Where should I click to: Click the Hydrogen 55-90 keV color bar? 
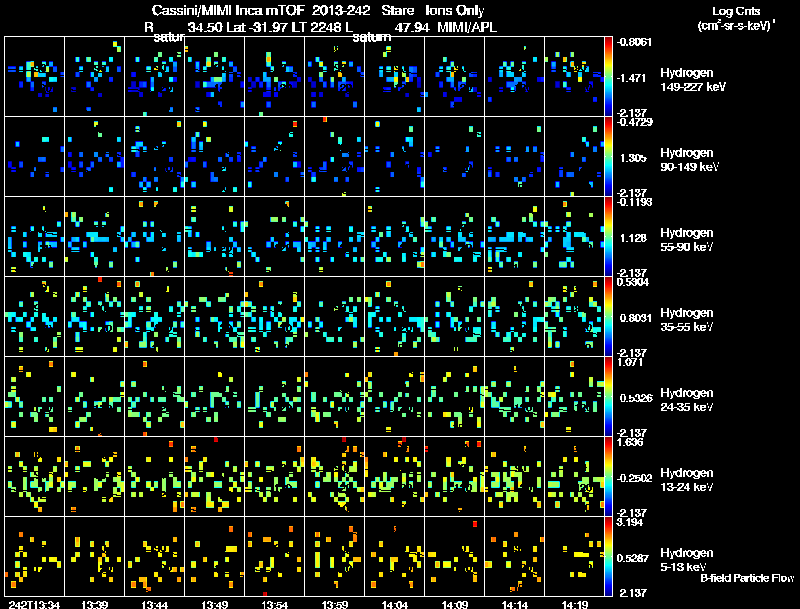click(608, 237)
